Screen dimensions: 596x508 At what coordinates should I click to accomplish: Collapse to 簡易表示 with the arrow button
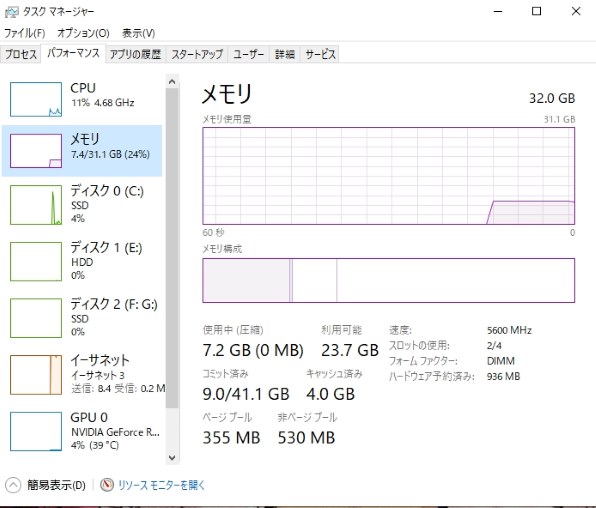pyautogui.click(x=13, y=485)
